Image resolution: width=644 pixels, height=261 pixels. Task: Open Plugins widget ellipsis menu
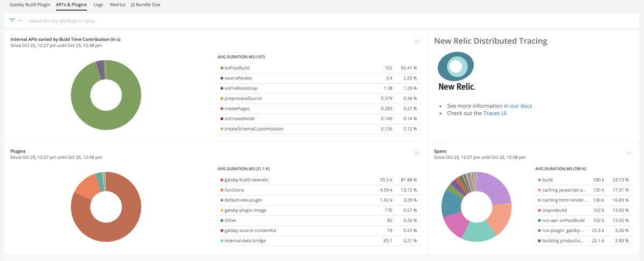click(416, 153)
